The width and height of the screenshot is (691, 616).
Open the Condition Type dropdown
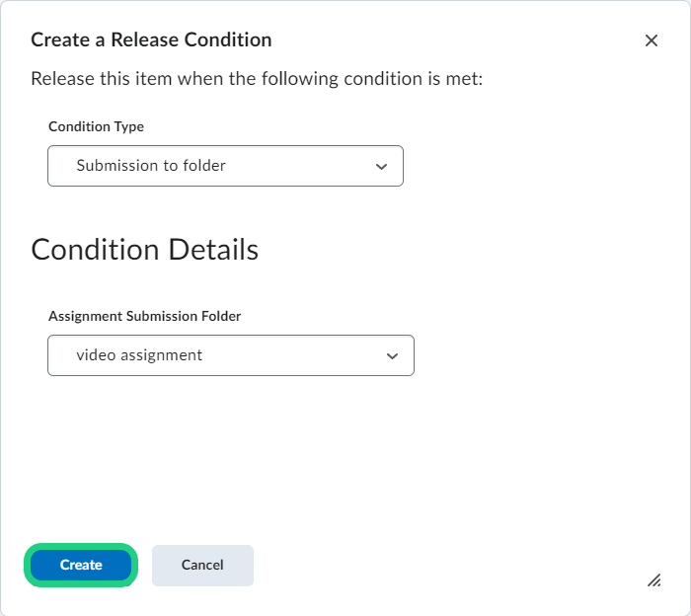tap(225, 166)
